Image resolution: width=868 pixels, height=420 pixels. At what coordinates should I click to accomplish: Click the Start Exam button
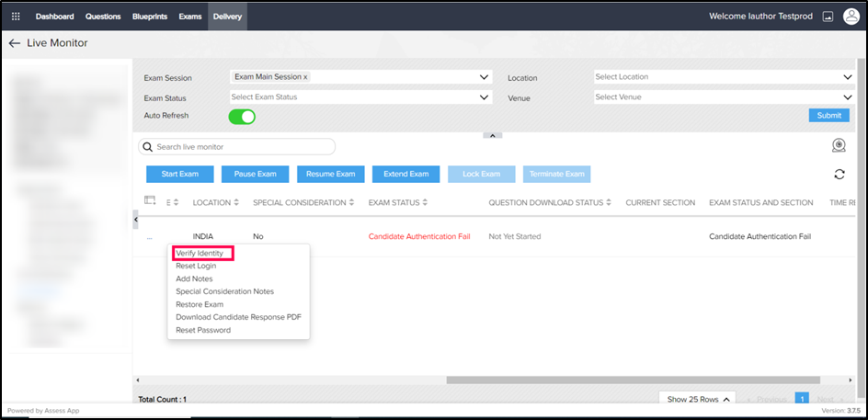180,174
